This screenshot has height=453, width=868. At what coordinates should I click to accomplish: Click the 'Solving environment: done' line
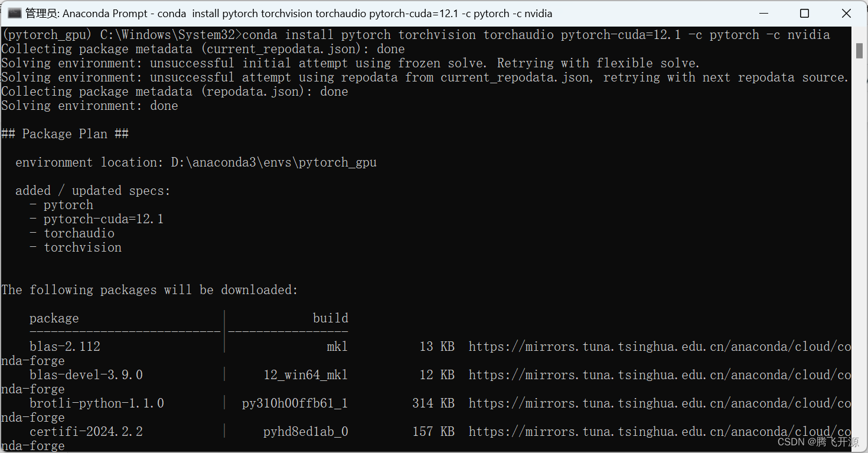[x=89, y=105]
